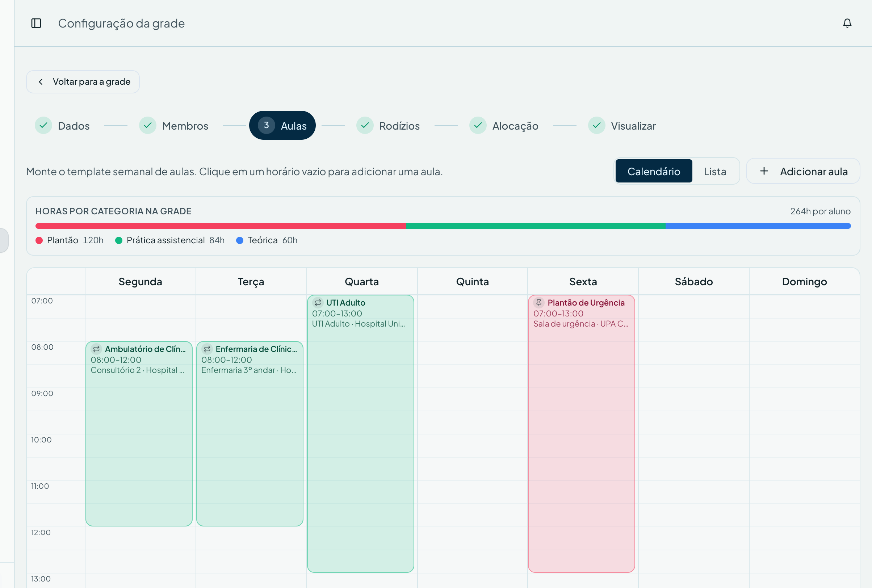Click the Sala de urgência · UPA location text
Screen dimensions: 872x588
tap(581, 324)
